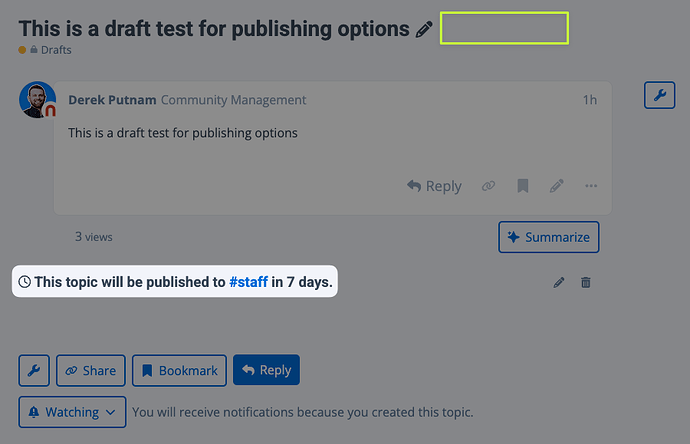This screenshot has width=690, height=444.
Task: Reply to Derek Putnam's post
Action: pos(434,186)
